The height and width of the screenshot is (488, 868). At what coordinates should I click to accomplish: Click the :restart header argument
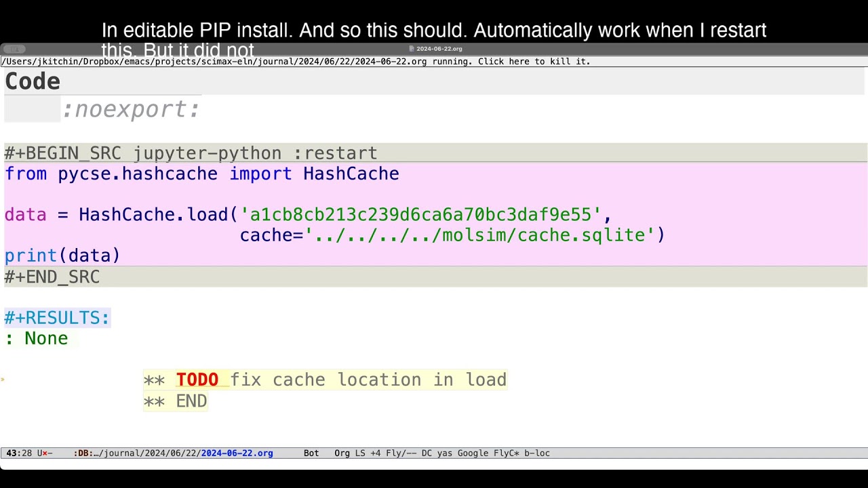click(x=335, y=153)
